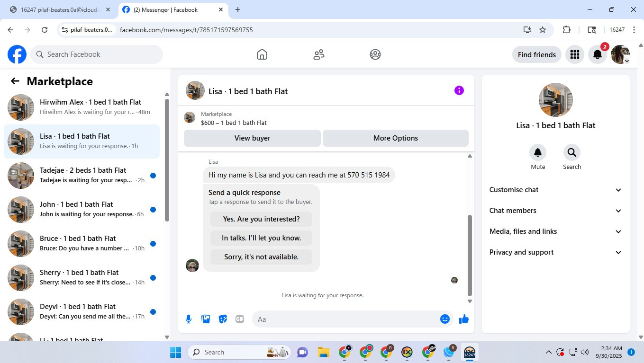Screen dimensions: 644x363
Task: Bookmark this page with the star icon
Action: click(x=543, y=30)
